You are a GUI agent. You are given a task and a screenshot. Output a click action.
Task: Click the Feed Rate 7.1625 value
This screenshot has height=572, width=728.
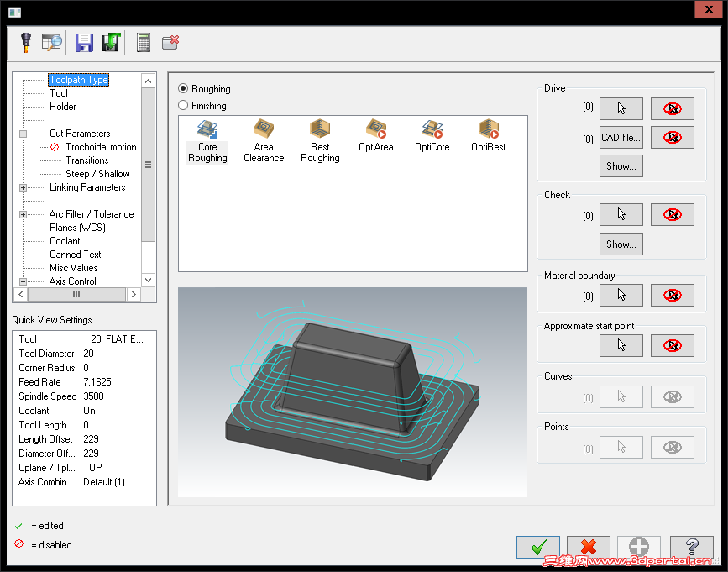pyautogui.click(x=97, y=382)
